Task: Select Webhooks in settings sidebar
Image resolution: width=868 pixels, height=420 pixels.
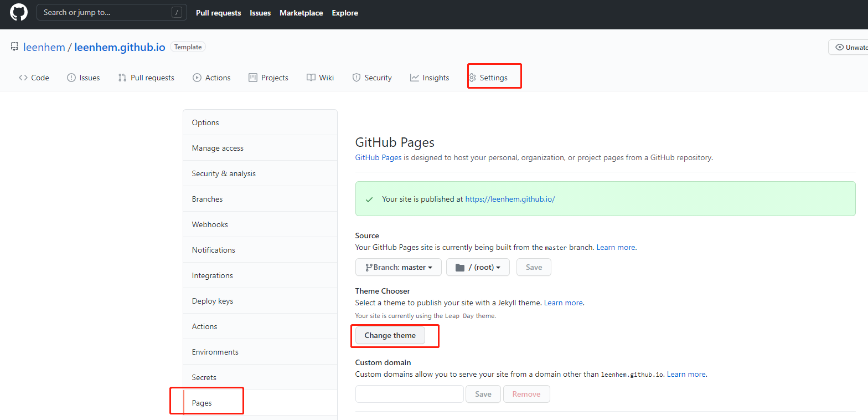Action: pyautogui.click(x=260, y=224)
